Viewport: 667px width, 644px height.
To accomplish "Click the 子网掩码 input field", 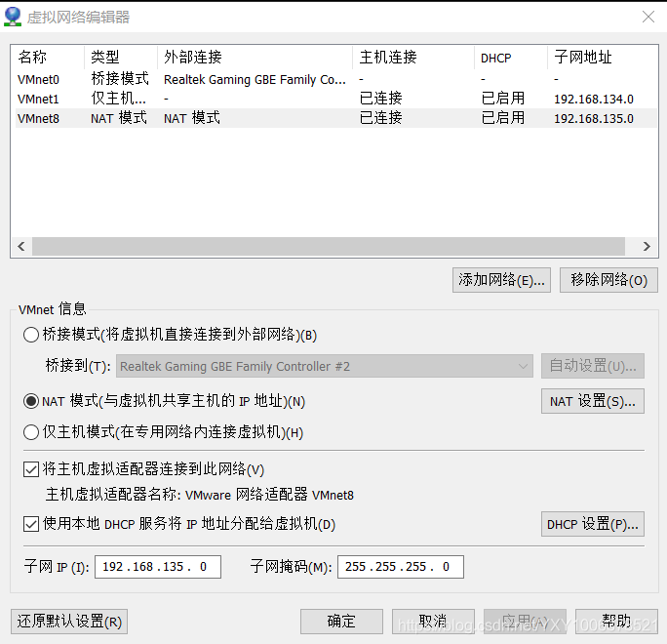I will point(401,567).
